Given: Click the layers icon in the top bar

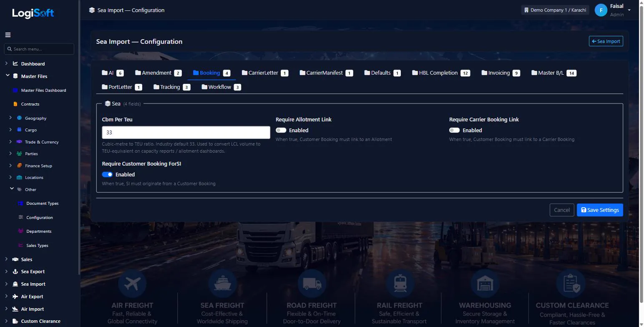Looking at the screenshot, I should [92, 10].
